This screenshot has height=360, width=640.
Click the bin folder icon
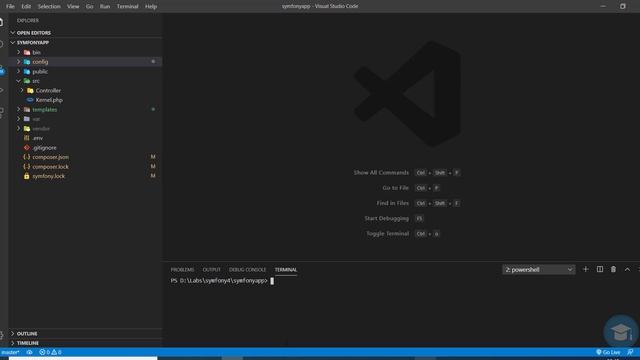coord(27,52)
